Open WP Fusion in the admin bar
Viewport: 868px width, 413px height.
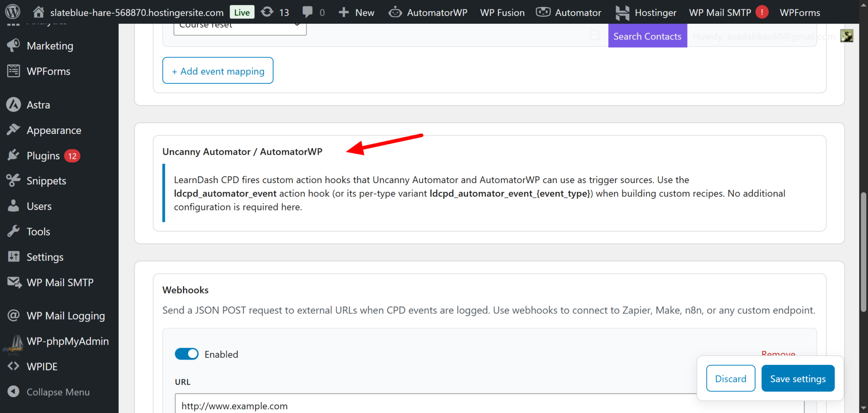[x=502, y=12]
